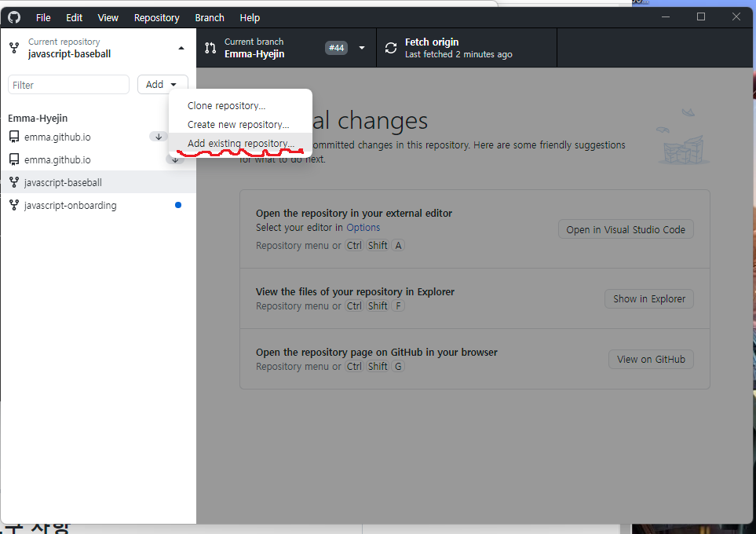Click the blue dot indicator on javascript-onboarding
This screenshot has width=756, height=534.
178,205
